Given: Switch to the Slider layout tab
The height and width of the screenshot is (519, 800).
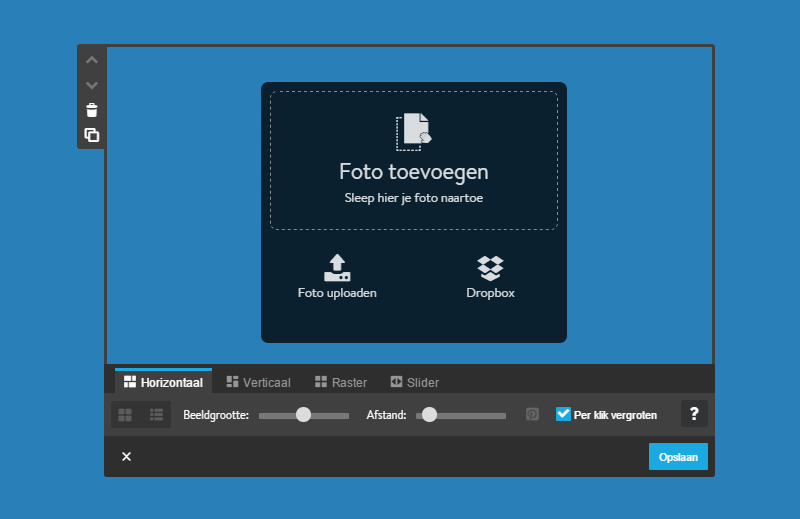Looking at the screenshot, I should [414, 382].
